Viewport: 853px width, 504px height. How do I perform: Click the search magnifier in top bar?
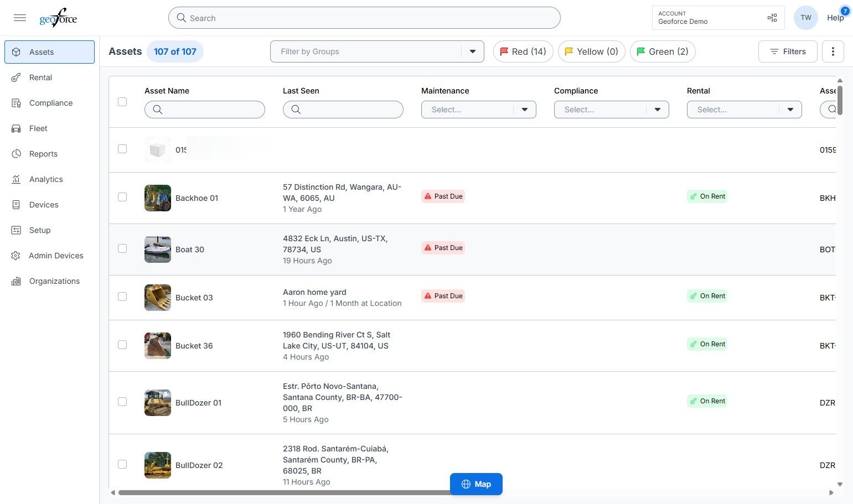point(181,18)
